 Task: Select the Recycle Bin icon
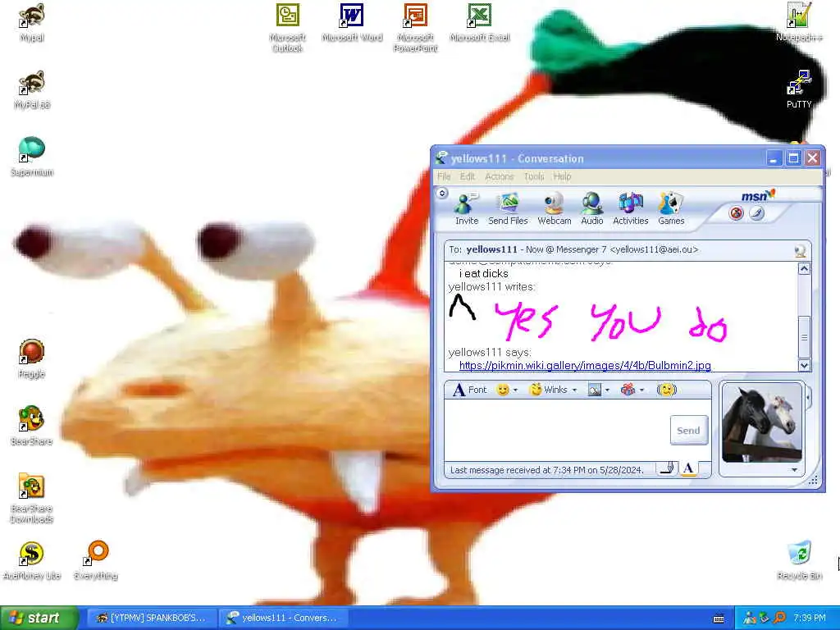coord(799,560)
